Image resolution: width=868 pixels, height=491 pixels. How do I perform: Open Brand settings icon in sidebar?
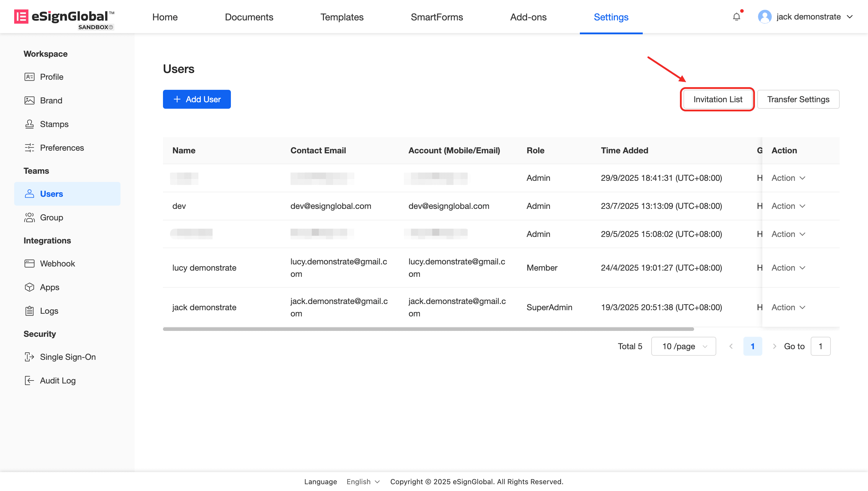[x=29, y=100]
